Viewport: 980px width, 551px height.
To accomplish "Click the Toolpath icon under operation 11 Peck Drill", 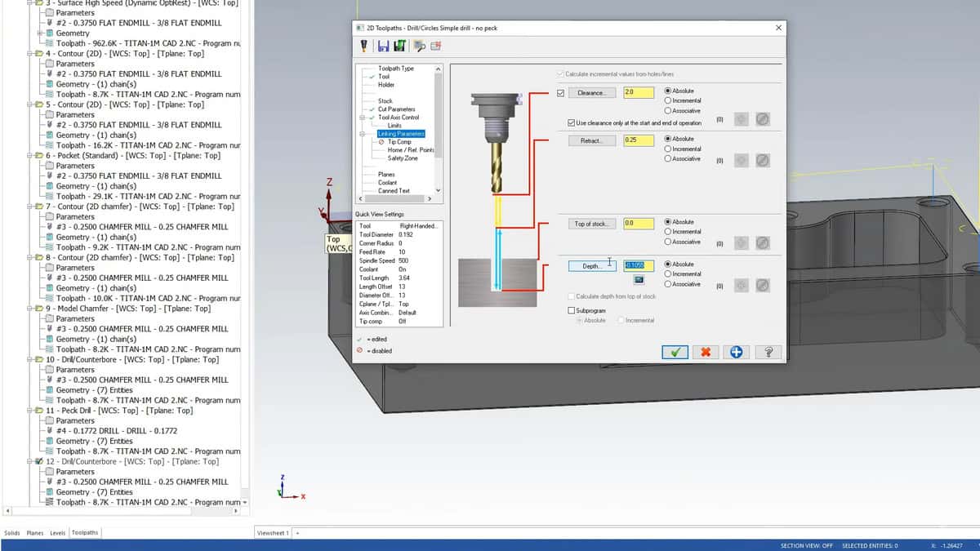I will coord(50,451).
